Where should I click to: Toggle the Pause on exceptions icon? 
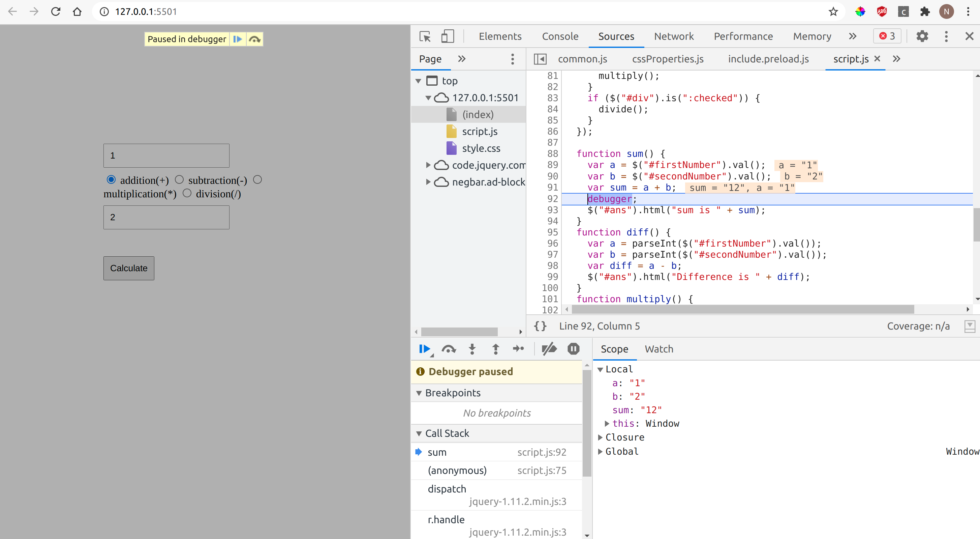pos(573,349)
